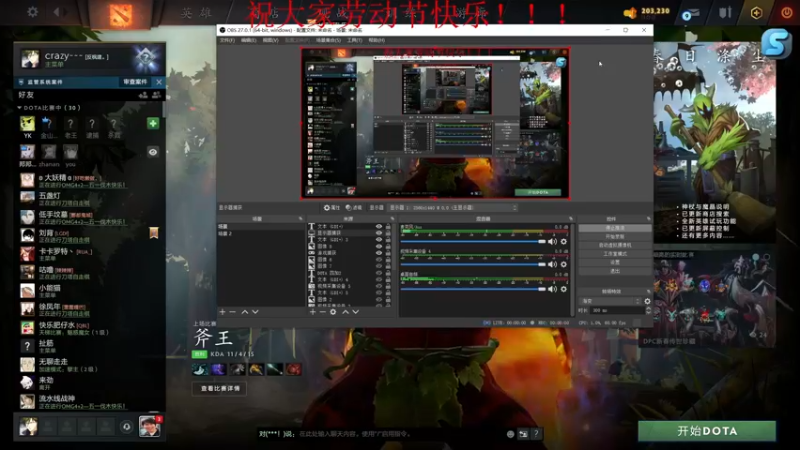This screenshot has width=800, height=450.
Task: Open OBS 场景集合(S) menu
Action: (x=329, y=40)
